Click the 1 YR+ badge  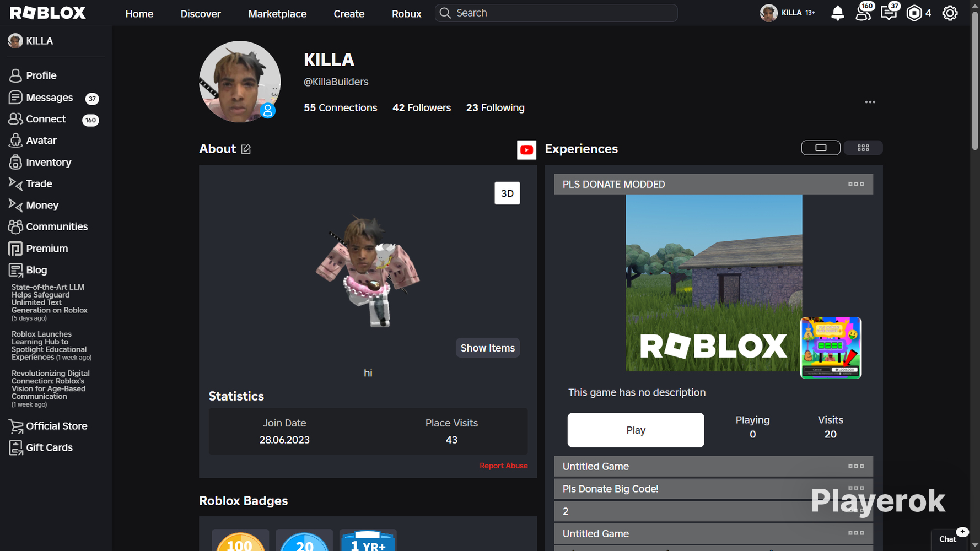coord(368,541)
